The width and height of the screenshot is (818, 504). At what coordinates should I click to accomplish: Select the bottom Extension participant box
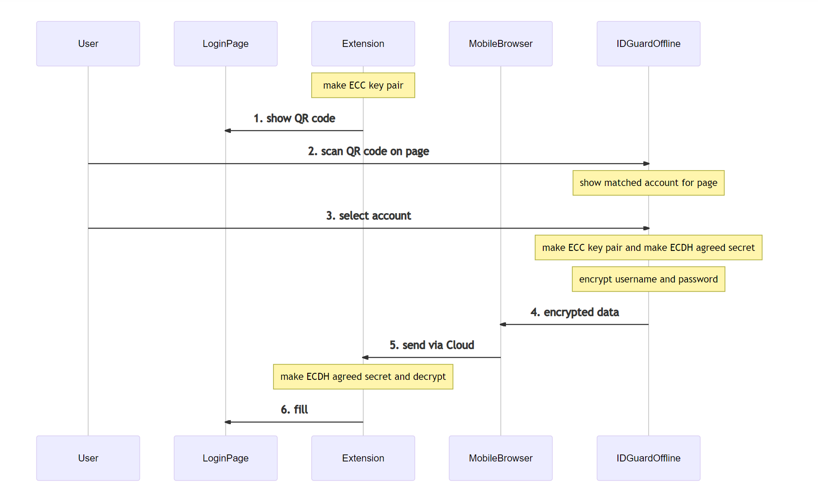[x=363, y=458]
